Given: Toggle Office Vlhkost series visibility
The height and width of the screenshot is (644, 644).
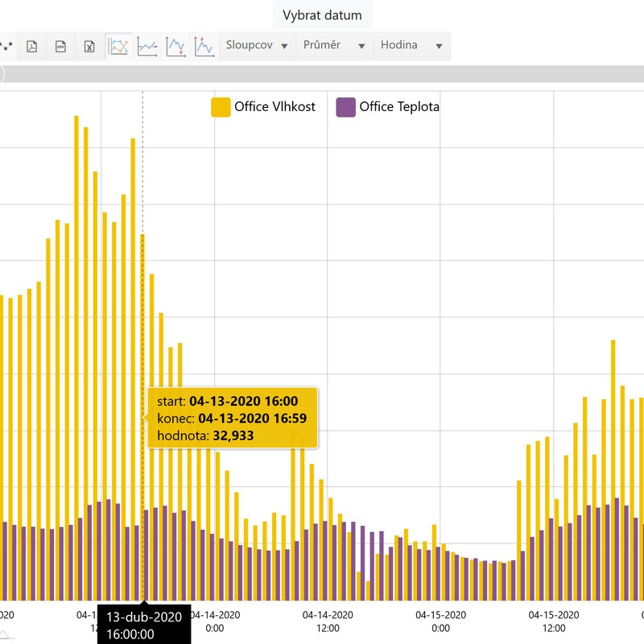Looking at the screenshot, I should (x=275, y=106).
